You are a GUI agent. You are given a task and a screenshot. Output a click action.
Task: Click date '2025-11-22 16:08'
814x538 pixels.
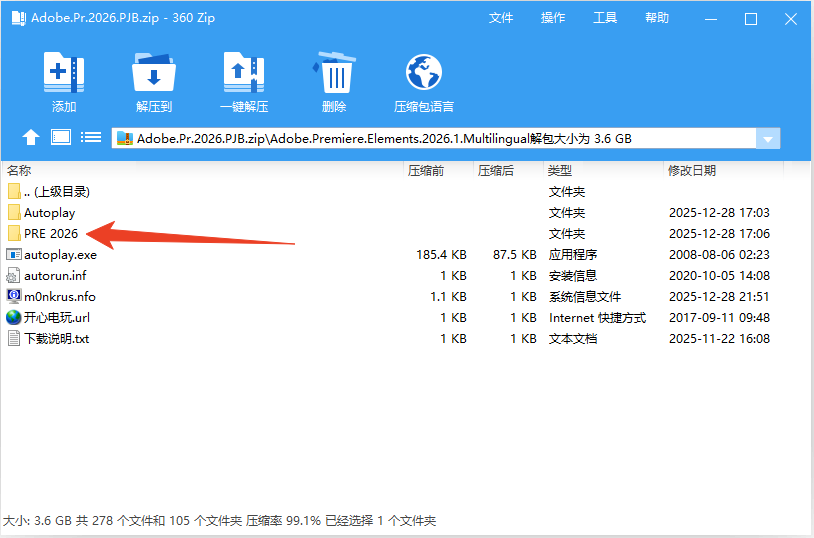[x=719, y=339]
